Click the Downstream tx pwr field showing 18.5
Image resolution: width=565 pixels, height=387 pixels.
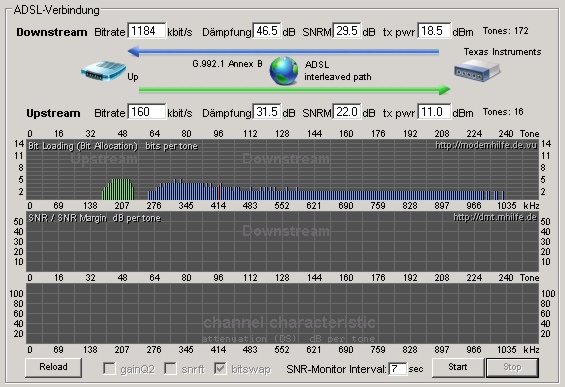point(434,31)
